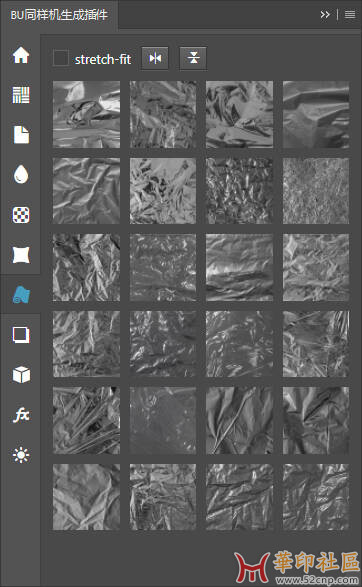Switch to BU同样机生成插件 tab

point(59,15)
